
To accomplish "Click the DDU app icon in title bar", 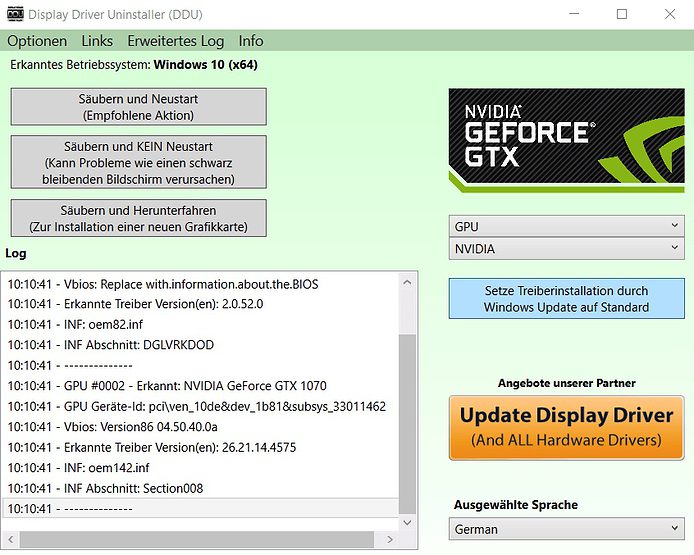I will click(15, 15).
